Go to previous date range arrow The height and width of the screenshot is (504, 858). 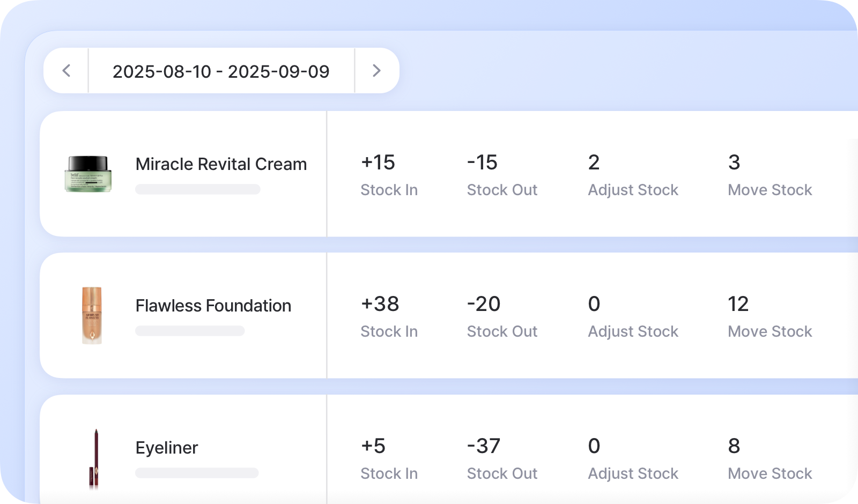click(66, 71)
